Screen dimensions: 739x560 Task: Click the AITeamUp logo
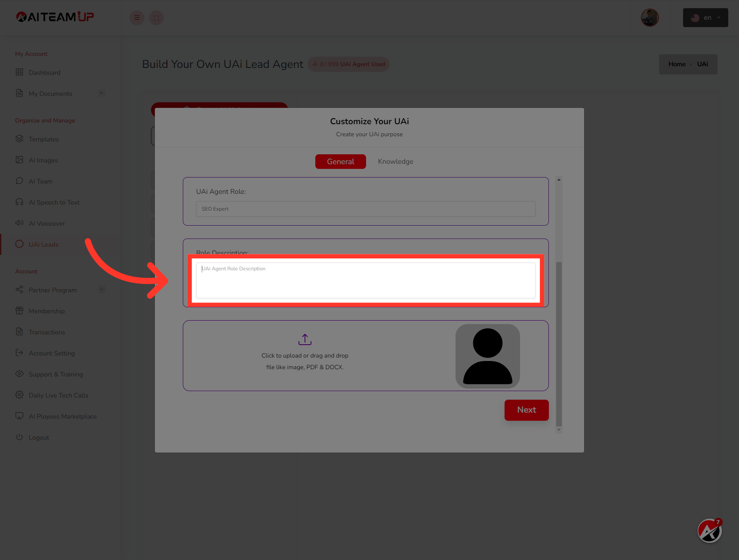point(55,17)
